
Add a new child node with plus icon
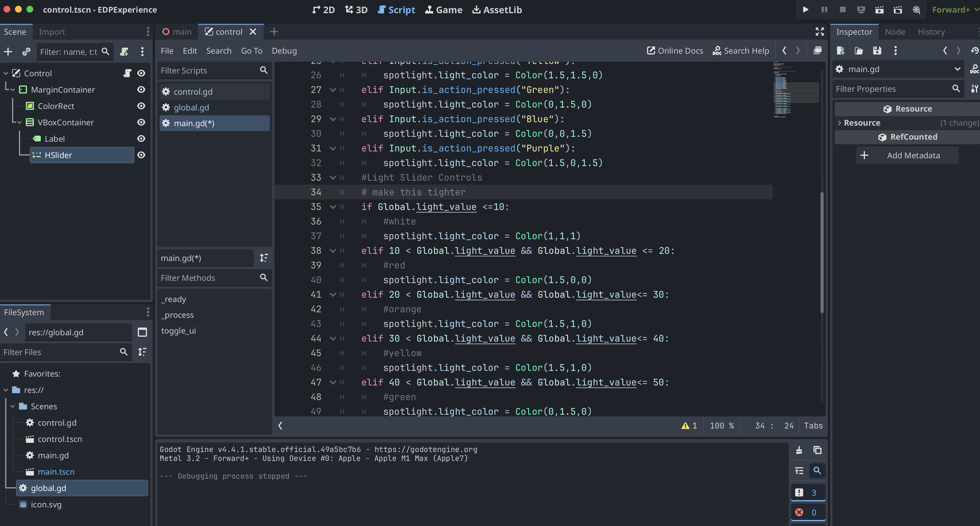(x=8, y=51)
